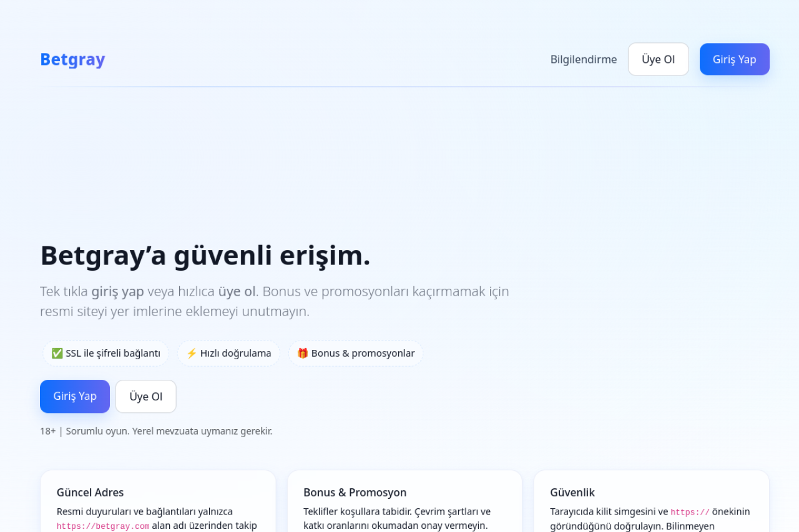Click the bold 'giriş yap' text in subtitle
The width and height of the screenshot is (799, 532).
[x=117, y=291]
